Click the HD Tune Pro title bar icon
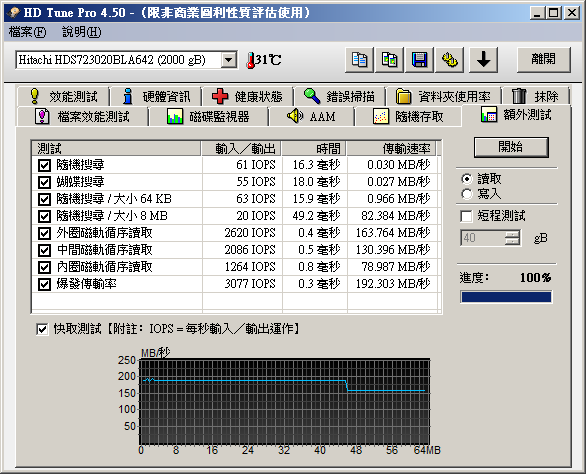Viewport: 586px width, 474px height. 14,12
